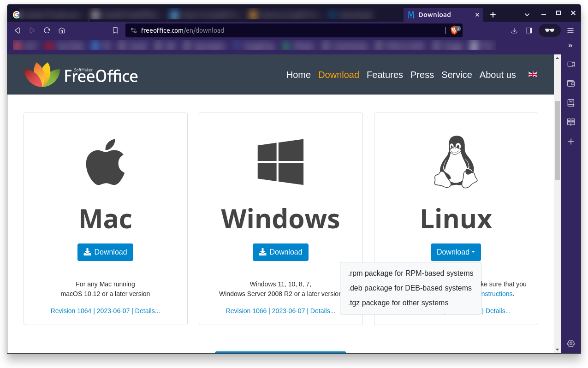Image resolution: width=588 pixels, height=368 pixels.
Task: Open the Linux Download dropdown
Action: click(x=455, y=252)
